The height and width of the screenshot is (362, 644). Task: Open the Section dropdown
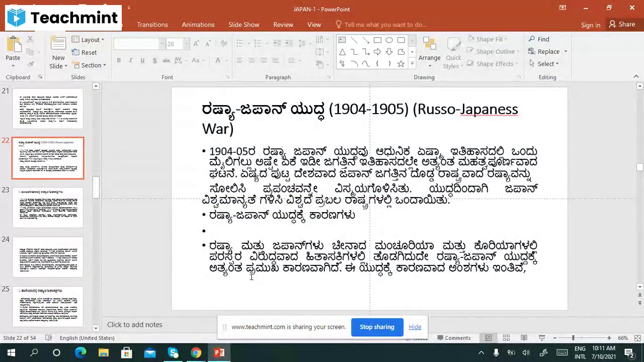(90, 65)
